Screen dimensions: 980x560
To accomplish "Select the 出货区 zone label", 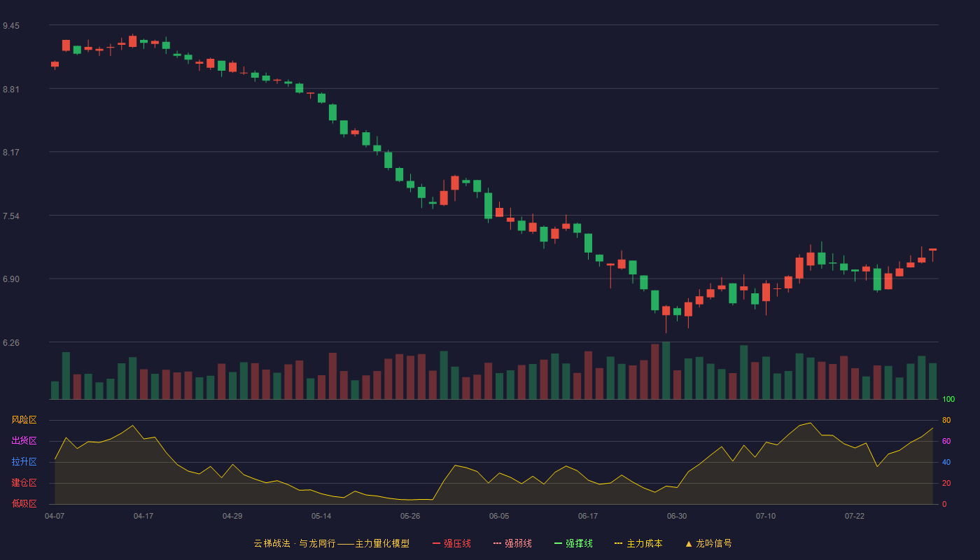I will [24, 441].
